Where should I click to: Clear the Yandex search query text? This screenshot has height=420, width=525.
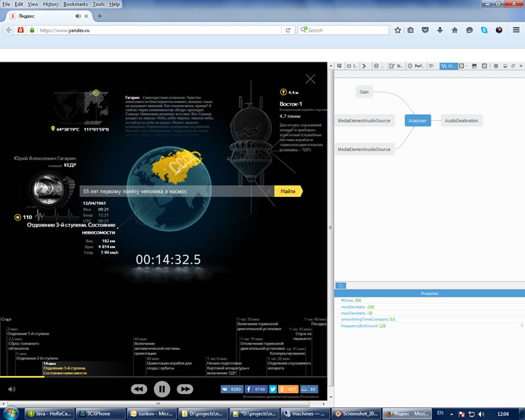click(268, 191)
